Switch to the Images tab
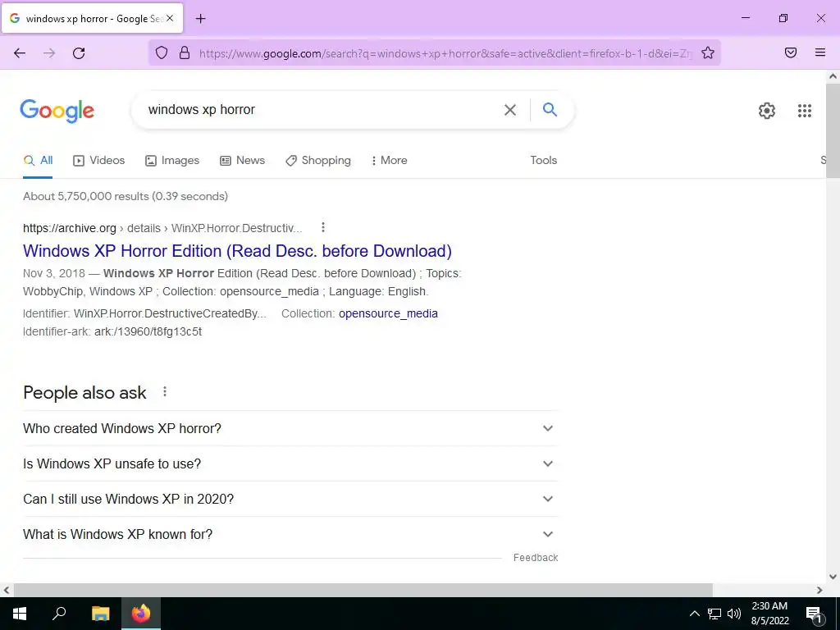Screen dimensions: 840x630 (x=172, y=160)
